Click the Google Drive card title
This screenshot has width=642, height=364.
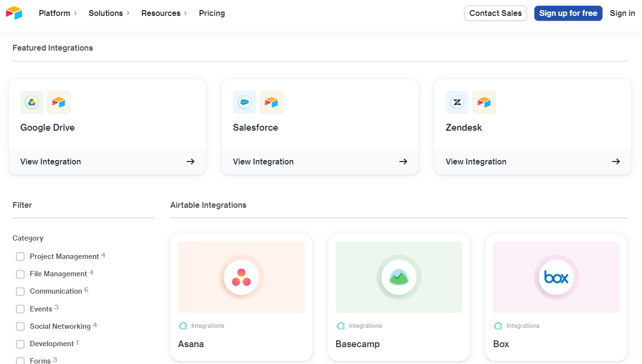(47, 127)
